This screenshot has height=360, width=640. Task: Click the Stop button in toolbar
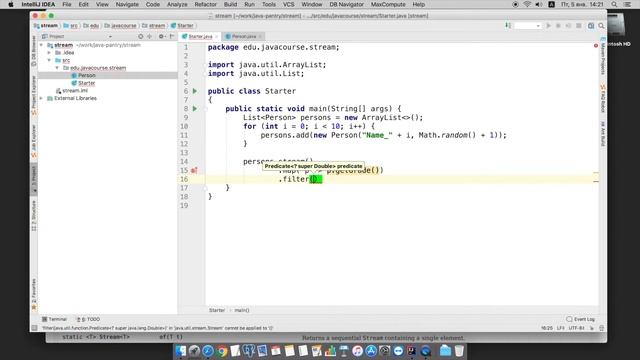click(x=578, y=26)
